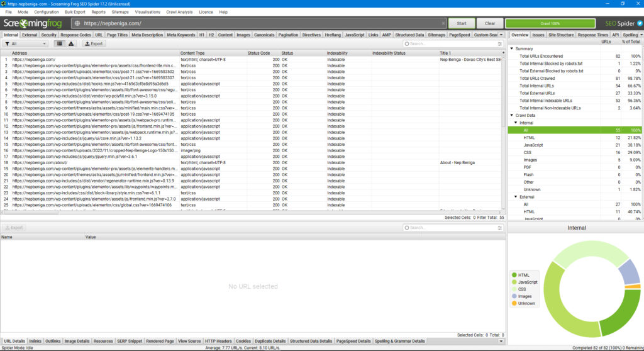Open the PageSpeed Details bottom tab

pyautogui.click(x=353, y=341)
